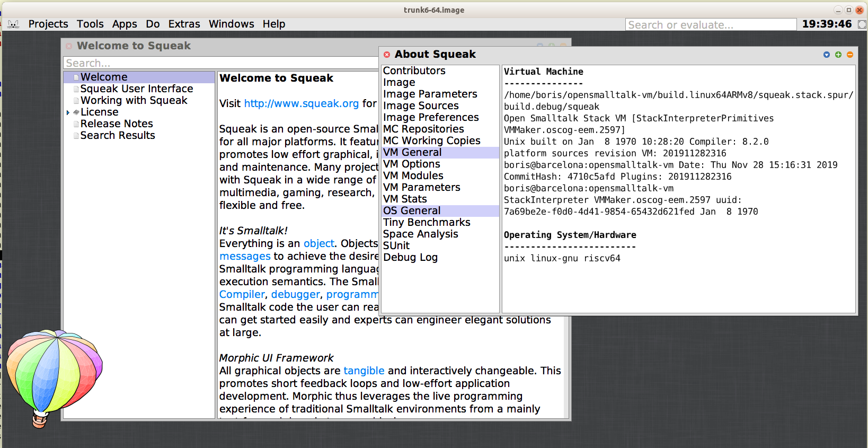
Task: Select Image Parameters entry
Action: pyautogui.click(x=440, y=94)
